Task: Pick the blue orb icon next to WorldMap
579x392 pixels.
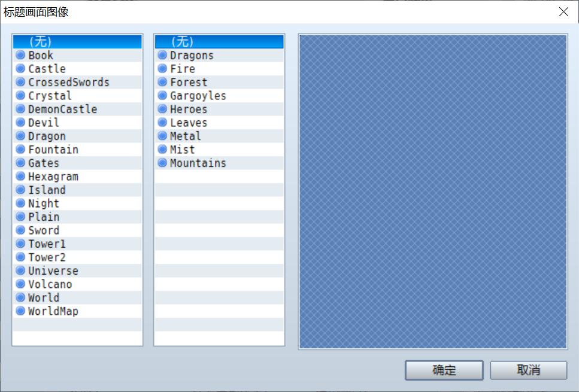Action: tap(21, 311)
